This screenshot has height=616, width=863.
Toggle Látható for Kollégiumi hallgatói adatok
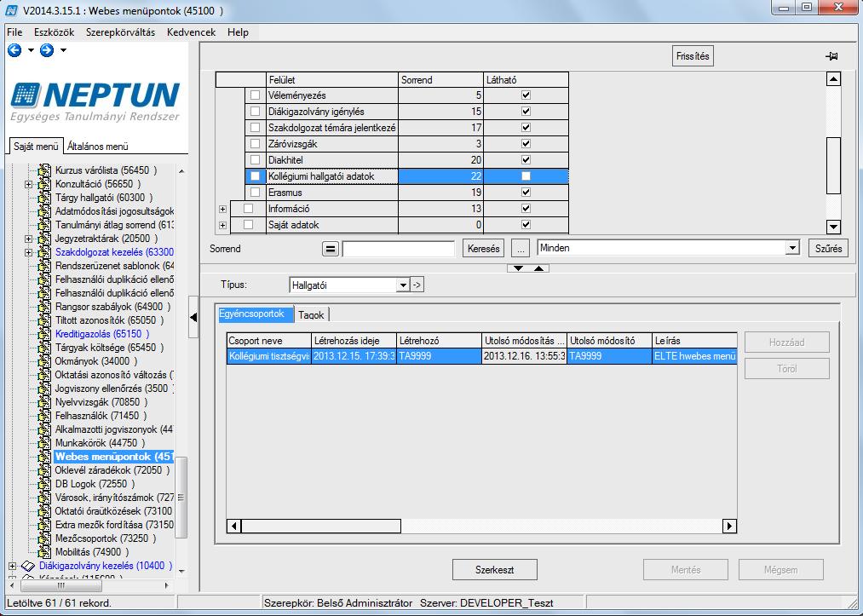[526, 176]
